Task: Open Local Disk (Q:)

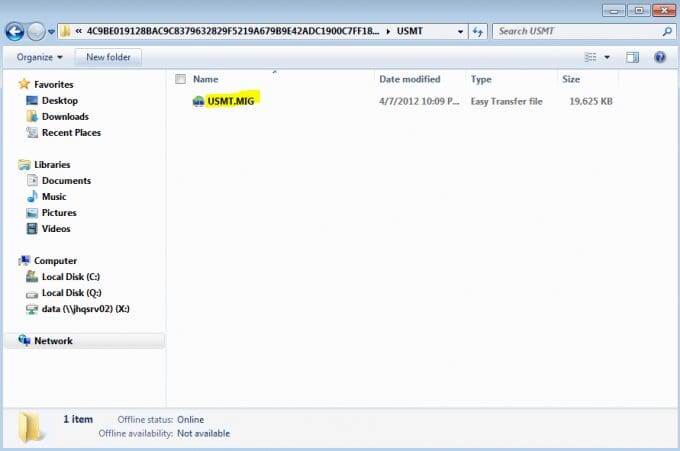Action: (72, 293)
